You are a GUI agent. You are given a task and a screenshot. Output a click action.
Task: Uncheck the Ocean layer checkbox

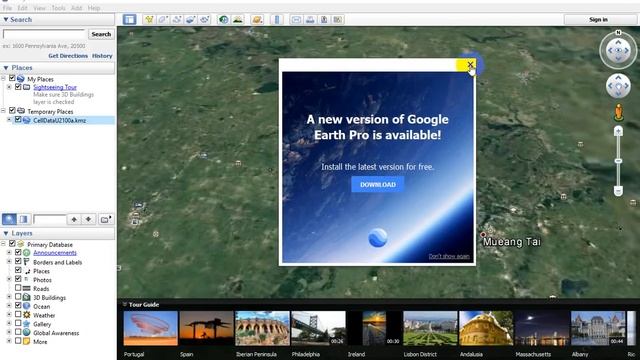click(18, 306)
